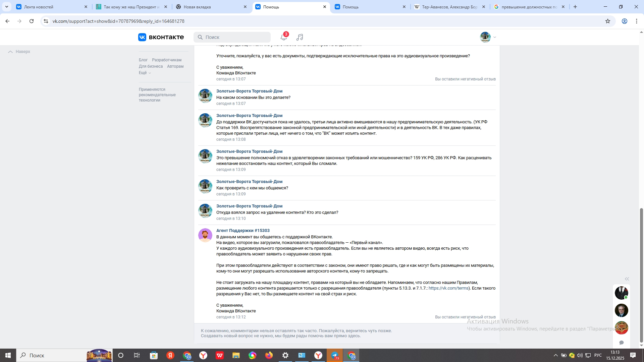Screen dimensions: 644x362
Task: Open the VK music note icon
Action: 300,37
